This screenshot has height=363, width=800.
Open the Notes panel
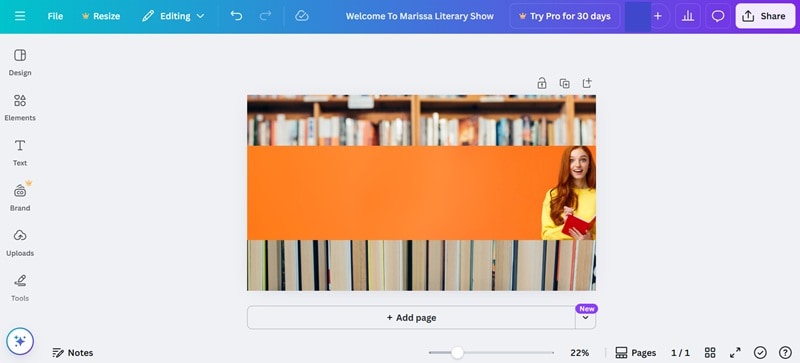click(73, 353)
